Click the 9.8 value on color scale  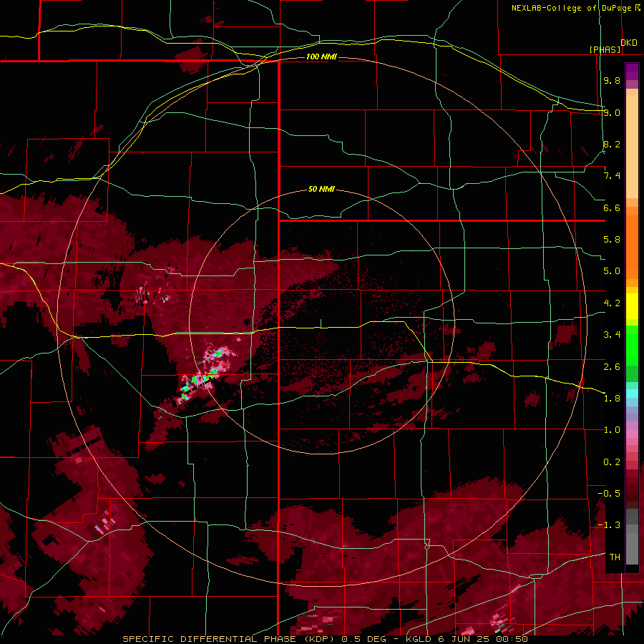click(612, 80)
